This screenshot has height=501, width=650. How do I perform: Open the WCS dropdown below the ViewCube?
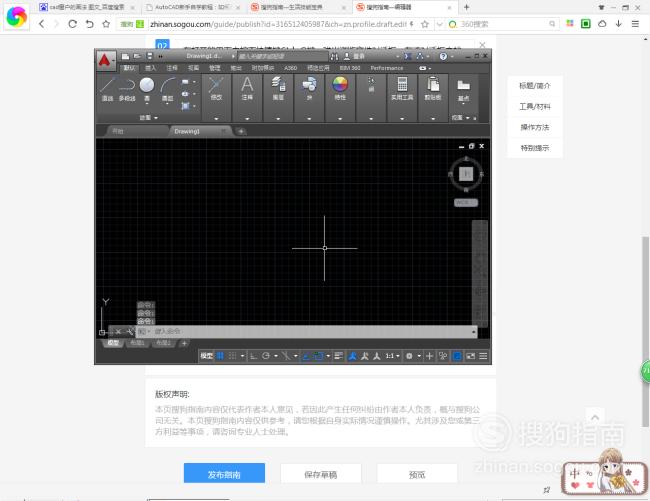466,203
